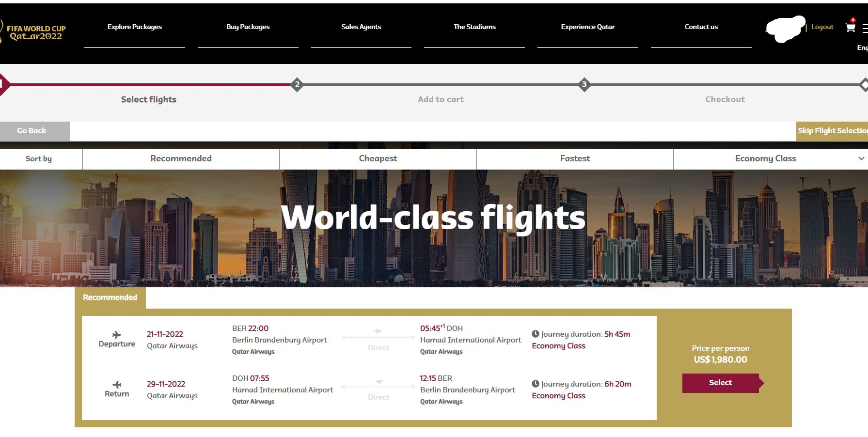Open the Explore Packages menu
The width and height of the screenshot is (868, 437).
[x=135, y=27]
